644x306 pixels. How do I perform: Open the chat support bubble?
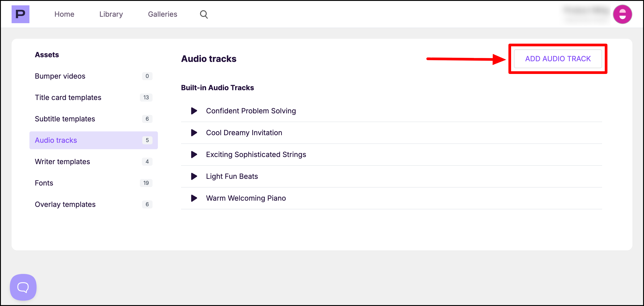pyautogui.click(x=23, y=287)
